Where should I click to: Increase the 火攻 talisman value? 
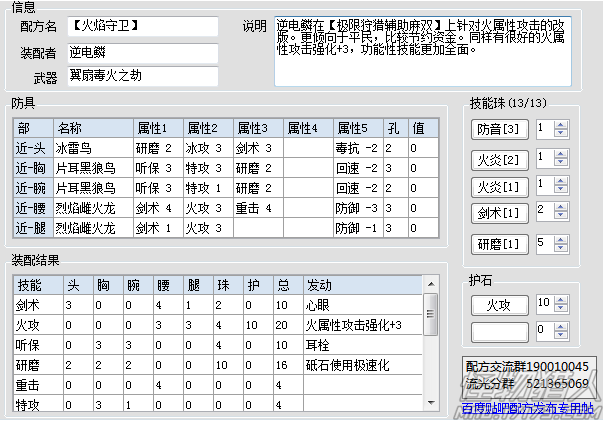point(560,299)
